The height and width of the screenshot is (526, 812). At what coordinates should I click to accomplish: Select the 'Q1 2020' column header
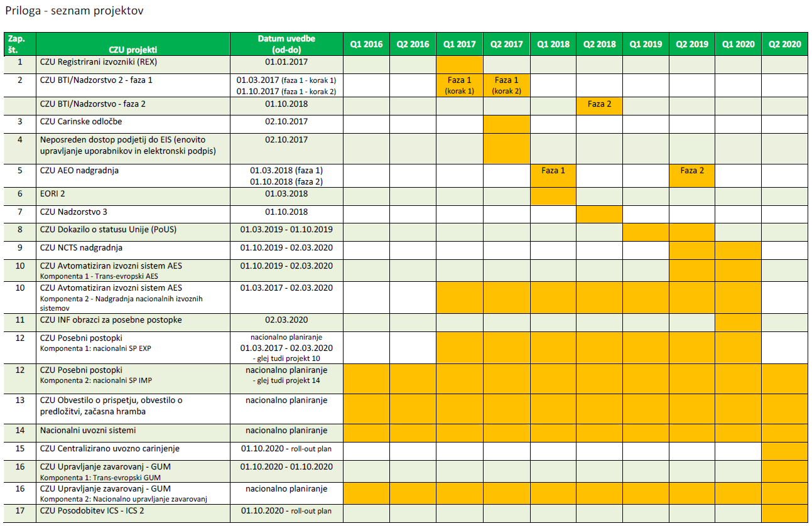pos(738,44)
